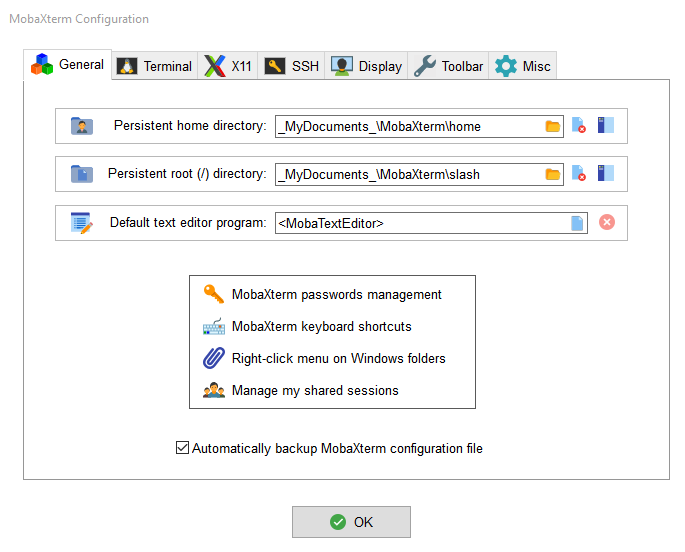The height and width of the screenshot is (552, 685).
Task: Open the Toolbar configuration tab
Action: [449, 66]
